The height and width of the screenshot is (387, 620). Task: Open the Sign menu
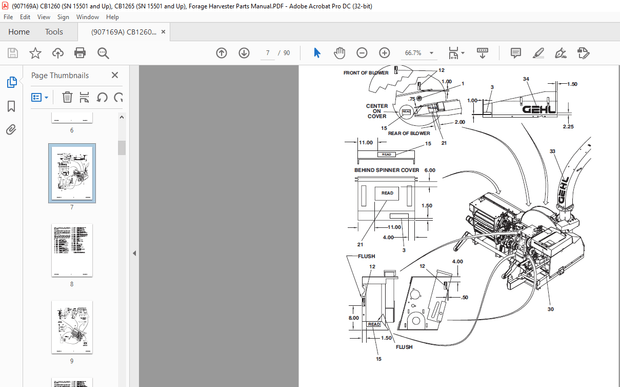coord(63,17)
